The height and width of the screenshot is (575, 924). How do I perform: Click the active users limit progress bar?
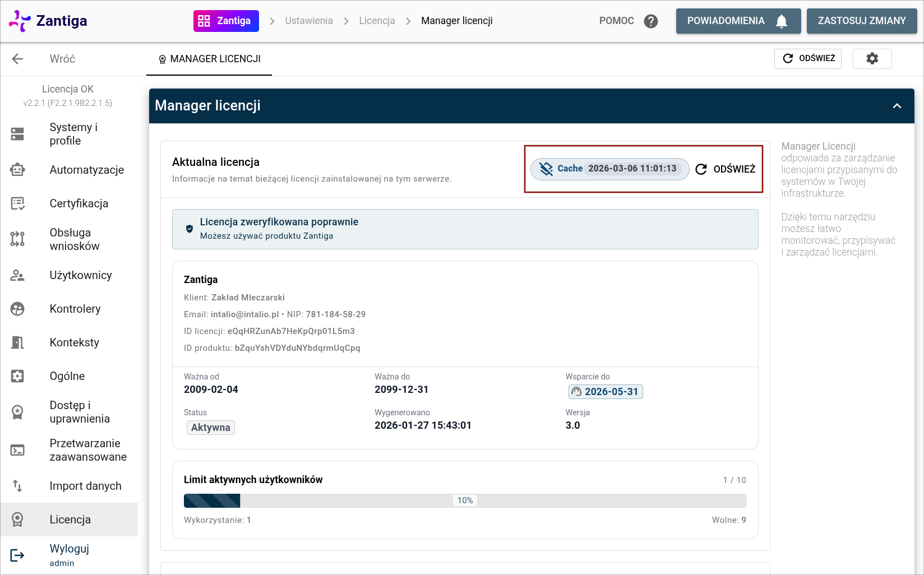[465, 500]
